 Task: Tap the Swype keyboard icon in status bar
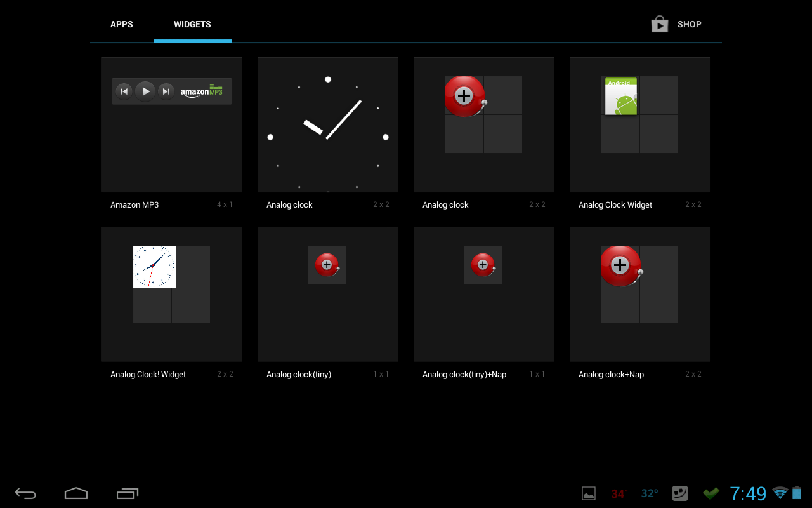pos(679,493)
